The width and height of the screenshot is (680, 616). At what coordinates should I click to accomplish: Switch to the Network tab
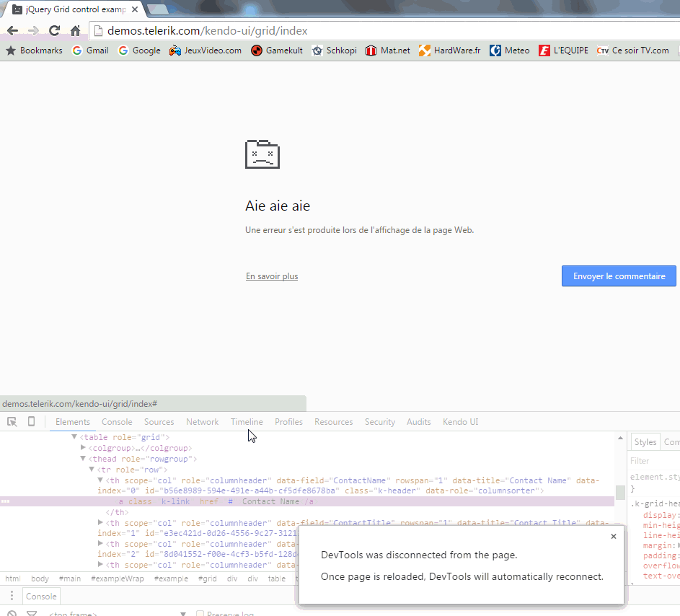(x=202, y=422)
